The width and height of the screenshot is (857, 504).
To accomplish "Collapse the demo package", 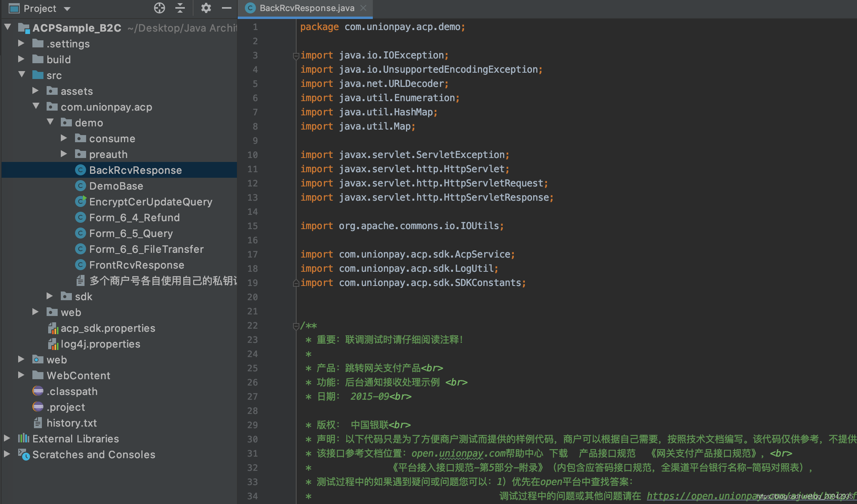I will pyautogui.click(x=50, y=122).
